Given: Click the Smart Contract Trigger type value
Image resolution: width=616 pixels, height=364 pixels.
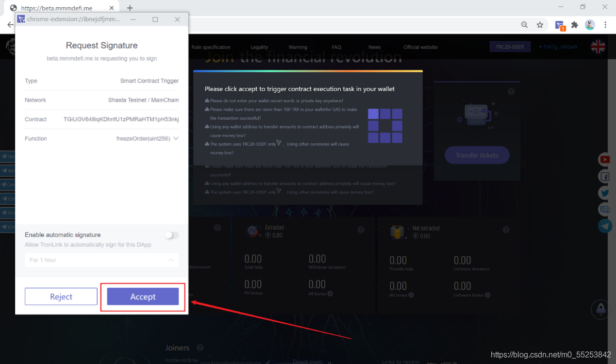Looking at the screenshot, I should coord(150,81).
